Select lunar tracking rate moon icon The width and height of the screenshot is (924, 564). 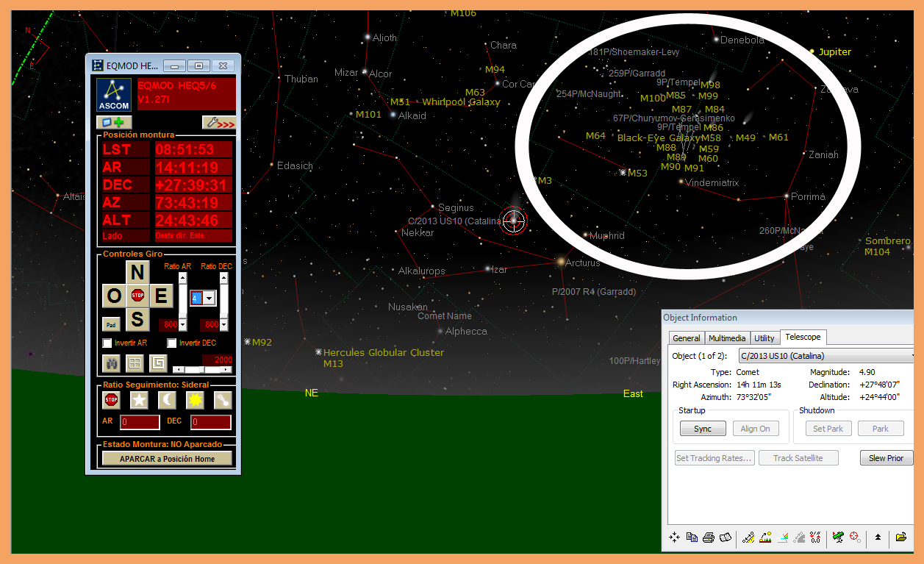[x=167, y=400]
